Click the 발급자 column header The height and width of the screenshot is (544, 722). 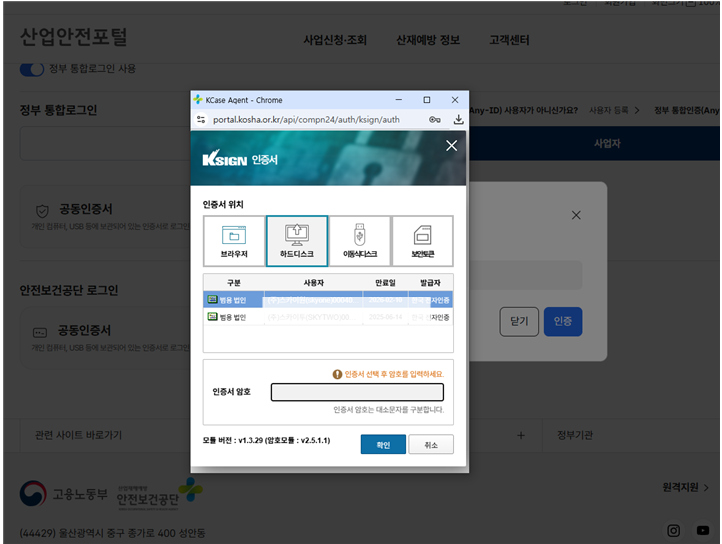pos(430,282)
